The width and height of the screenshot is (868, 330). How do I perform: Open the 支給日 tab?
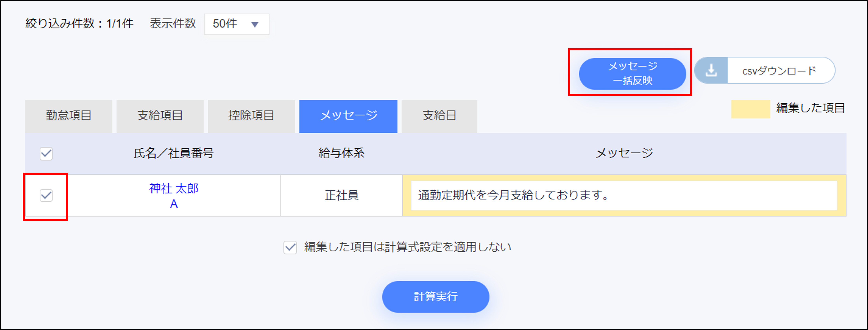click(439, 116)
